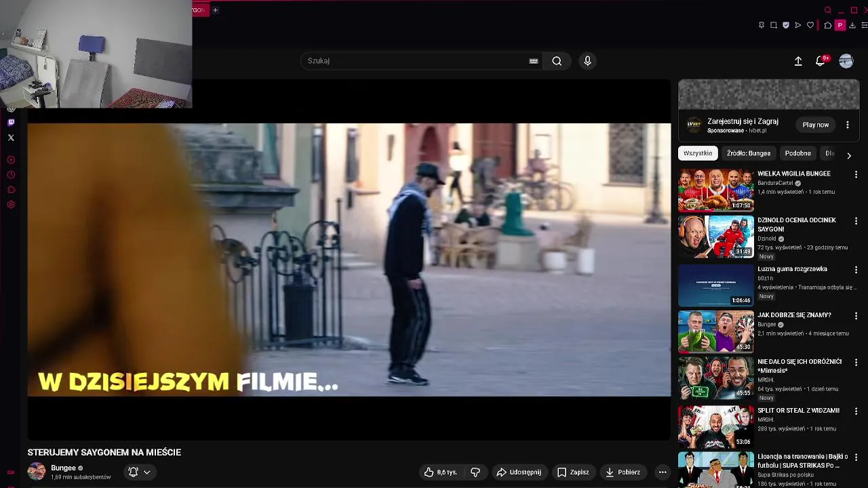This screenshot has height=488, width=868.
Task: Open WIELKA WIGILIA BUNGEE thumbnail
Action: [x=716, y=190]
